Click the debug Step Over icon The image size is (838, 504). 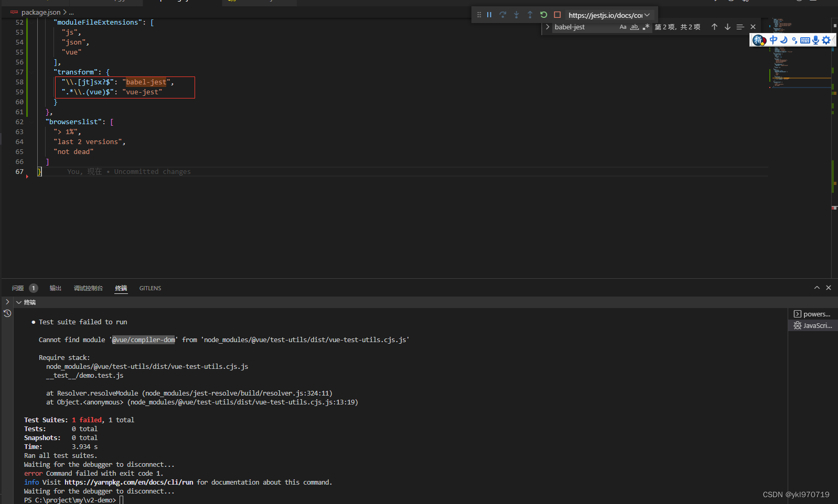point(502,15)
